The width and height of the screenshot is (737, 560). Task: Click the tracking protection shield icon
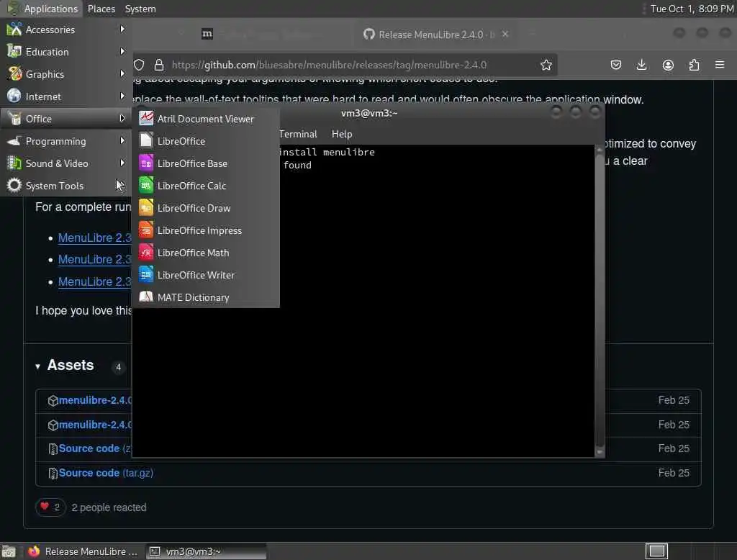[x=139, y=65]
